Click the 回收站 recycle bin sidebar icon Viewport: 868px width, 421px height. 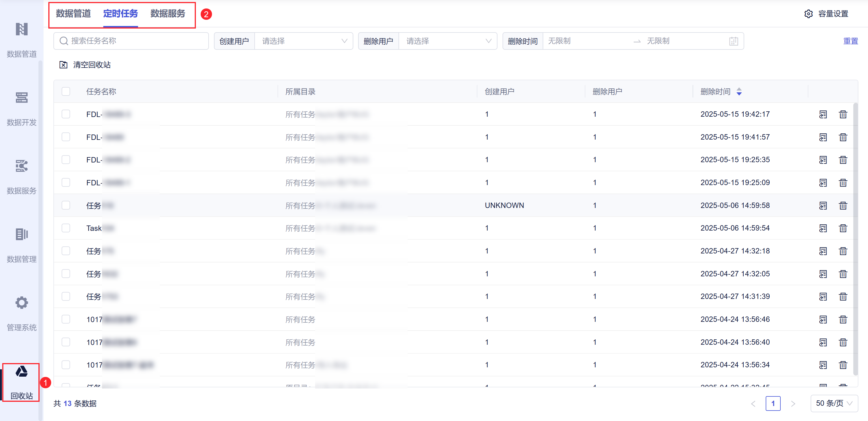[x=21, y=372]
